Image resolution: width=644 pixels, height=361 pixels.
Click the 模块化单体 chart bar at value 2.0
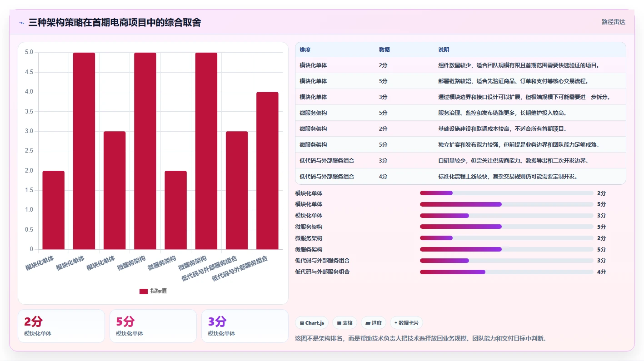pyautogui.click(x=54, y=210)
